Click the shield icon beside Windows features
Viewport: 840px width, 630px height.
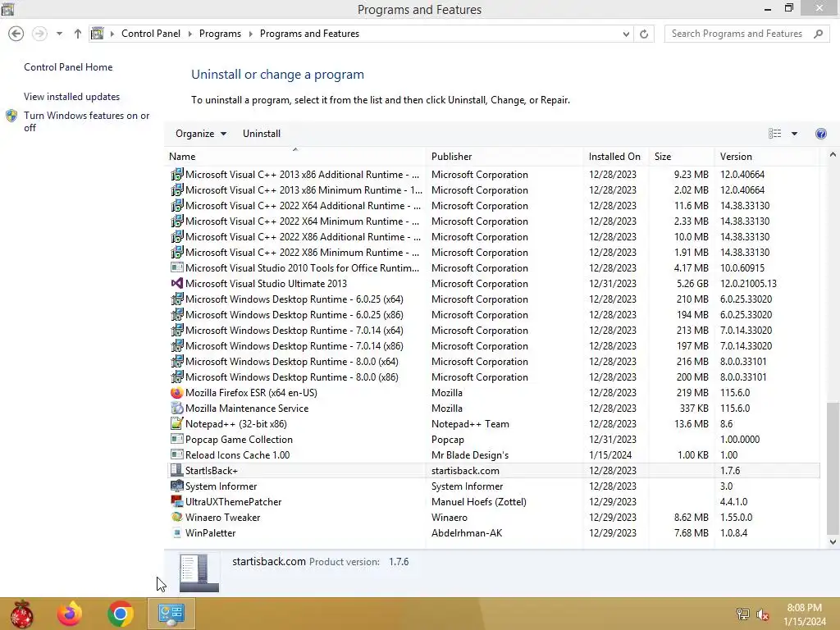point(11,116)
